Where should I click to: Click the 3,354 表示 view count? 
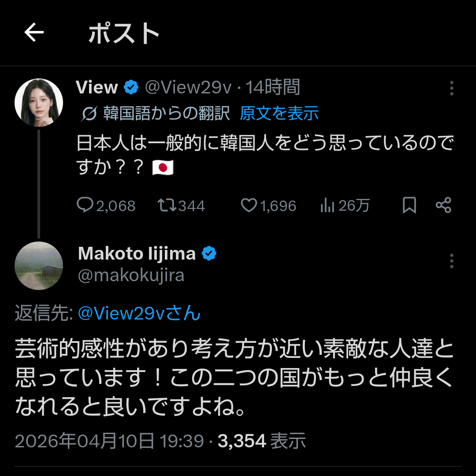pyautogui.click(x=262, y=441)
